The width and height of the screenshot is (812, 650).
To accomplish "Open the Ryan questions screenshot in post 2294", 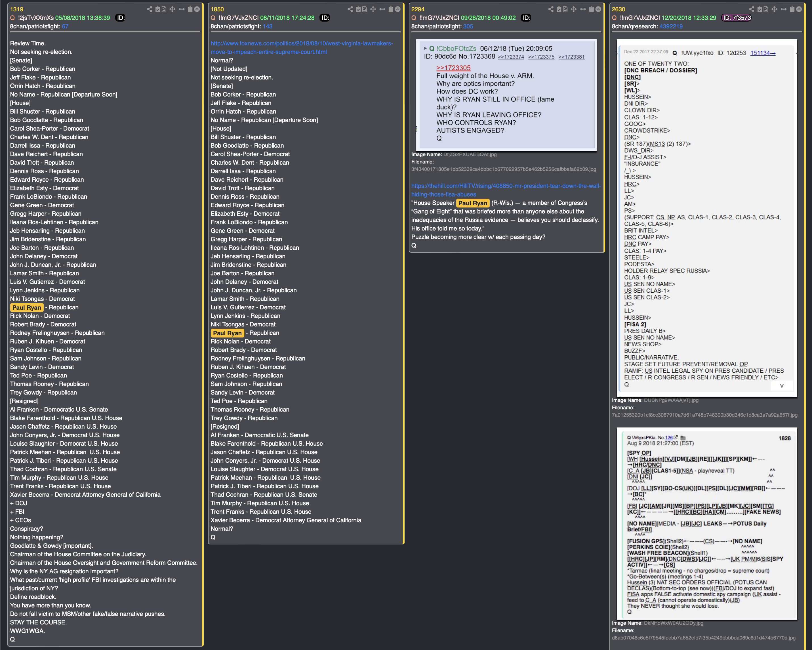I will (x=506, y=95).
